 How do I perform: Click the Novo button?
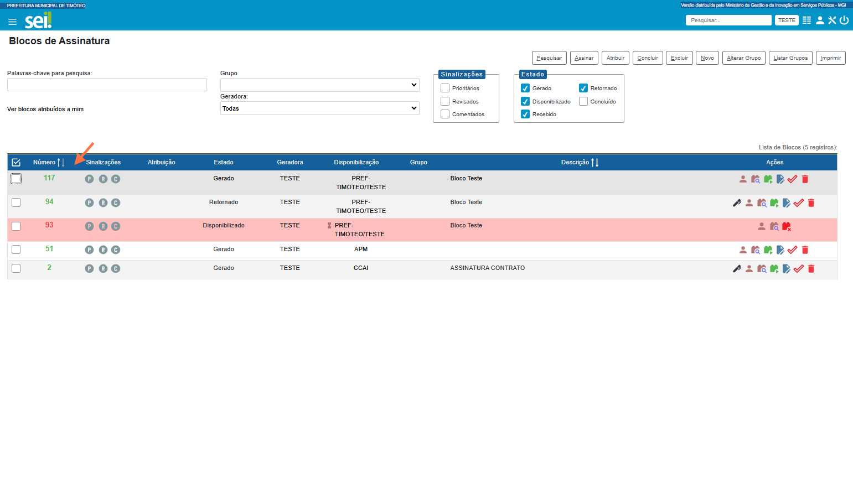click(707, 58)
